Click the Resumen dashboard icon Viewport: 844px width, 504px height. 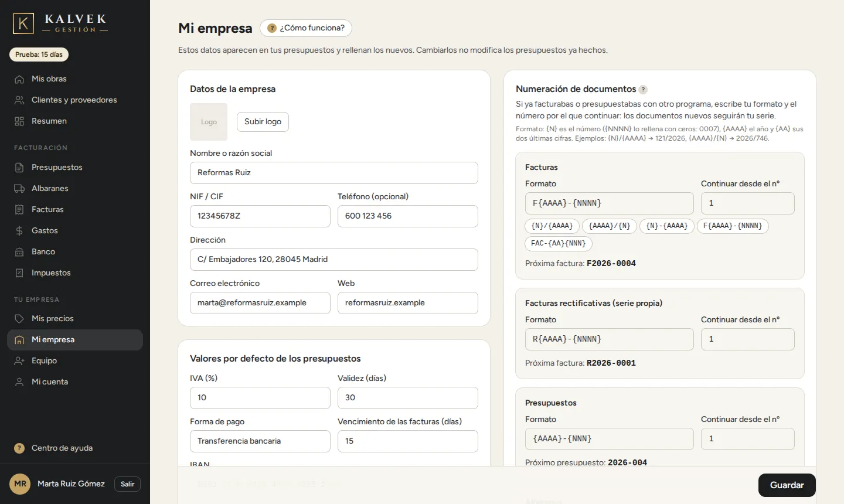[19, 121]
